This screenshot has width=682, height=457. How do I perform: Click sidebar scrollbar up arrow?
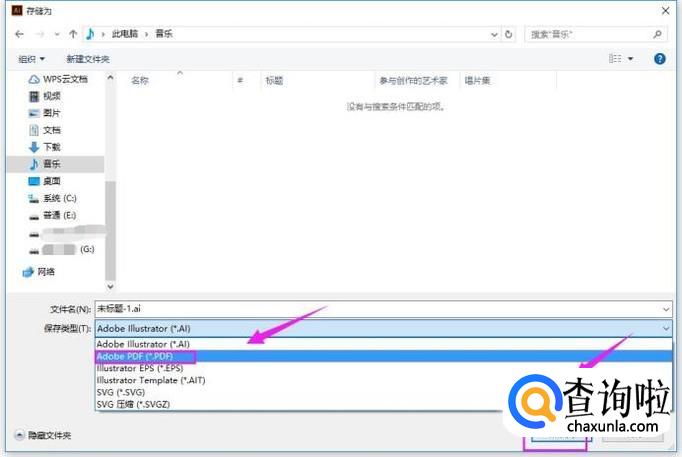tap(110, 78)
